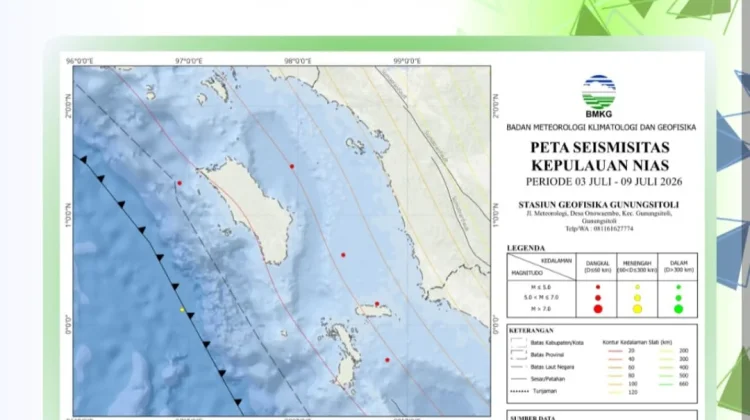Click the "KETERANGAN" heading
The height and width of the screenshot is (420, 750).
point(531,331)
